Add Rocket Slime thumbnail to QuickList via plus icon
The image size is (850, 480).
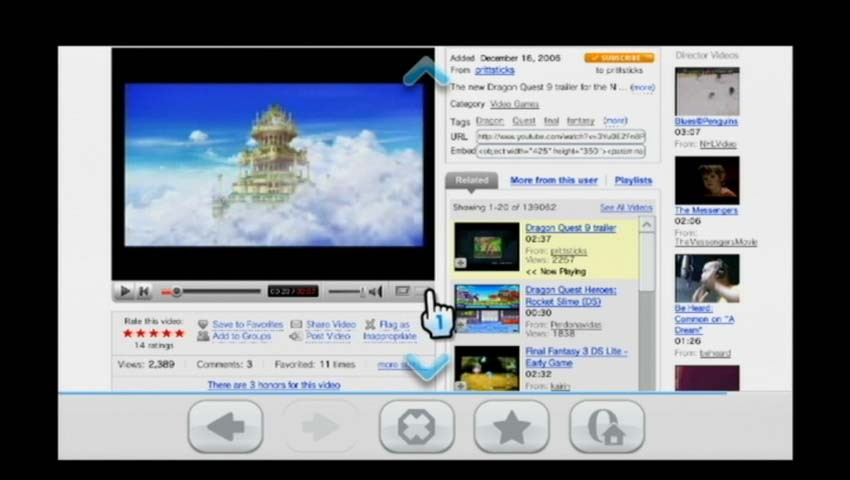click(x=461, y=324)
